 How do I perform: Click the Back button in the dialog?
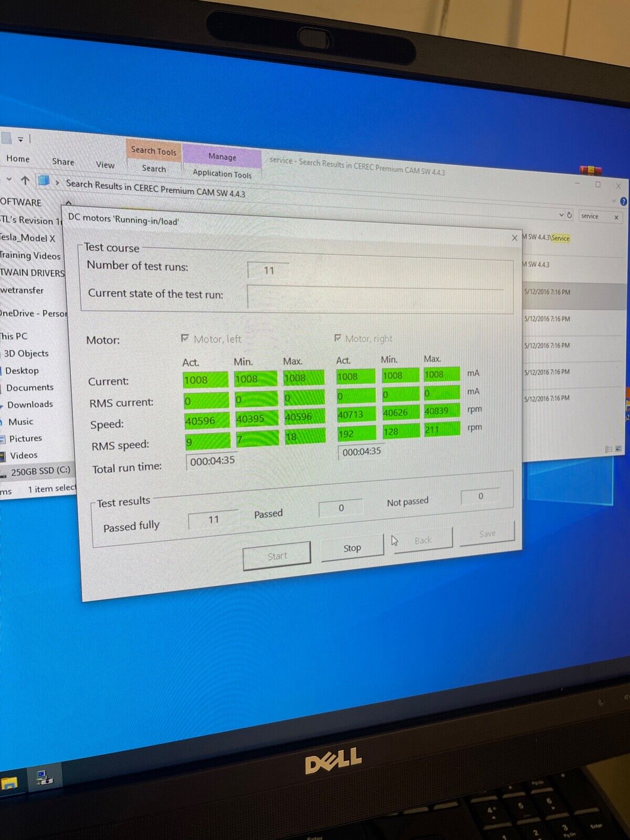point(423,540)
